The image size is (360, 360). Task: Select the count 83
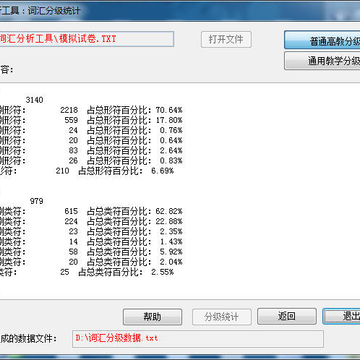pos(73,151)
